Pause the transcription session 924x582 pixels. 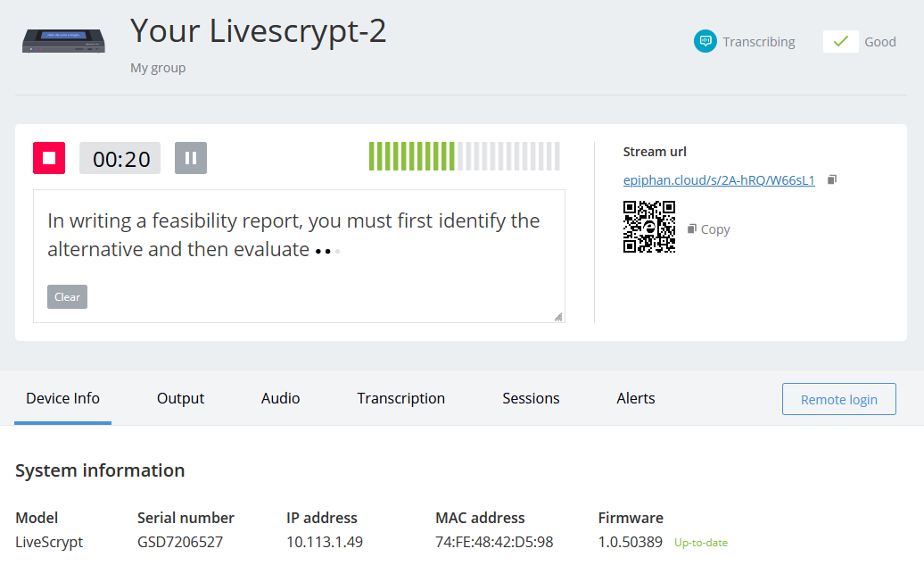click(190, 158)
